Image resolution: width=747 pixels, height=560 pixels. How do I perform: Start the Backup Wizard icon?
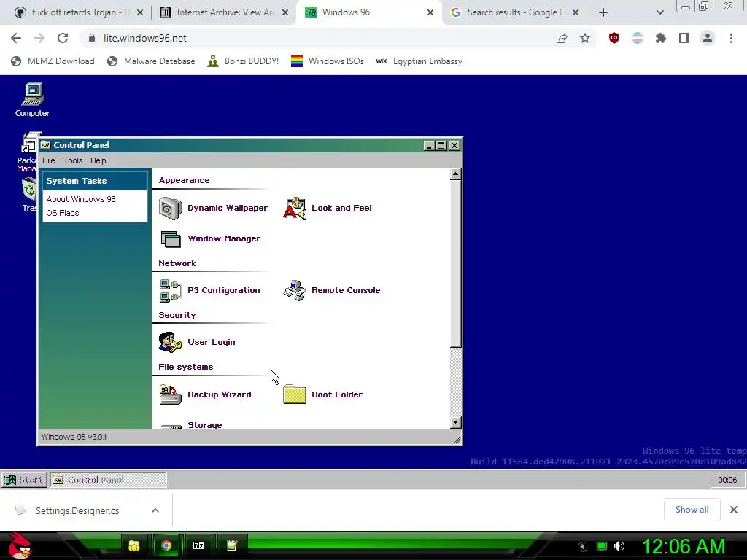(170, 394)
